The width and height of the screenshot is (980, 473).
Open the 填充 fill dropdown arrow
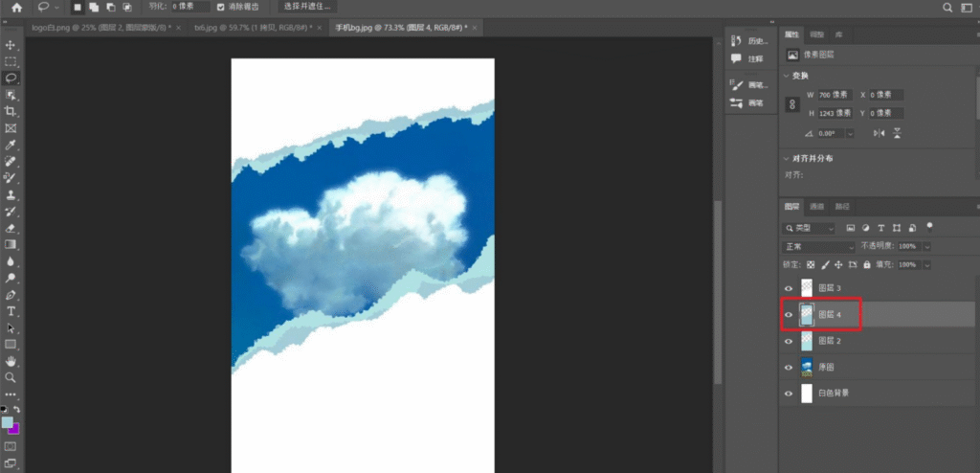coord(926,265)
